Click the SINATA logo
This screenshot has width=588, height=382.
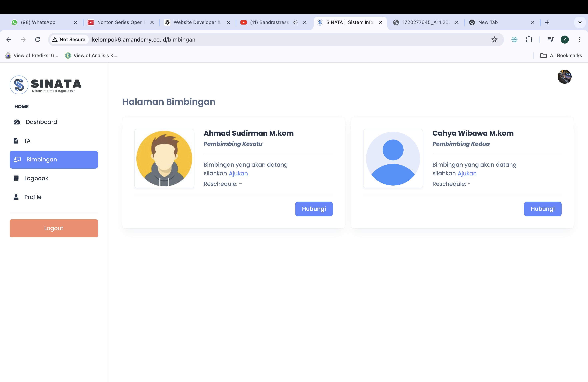46,85
